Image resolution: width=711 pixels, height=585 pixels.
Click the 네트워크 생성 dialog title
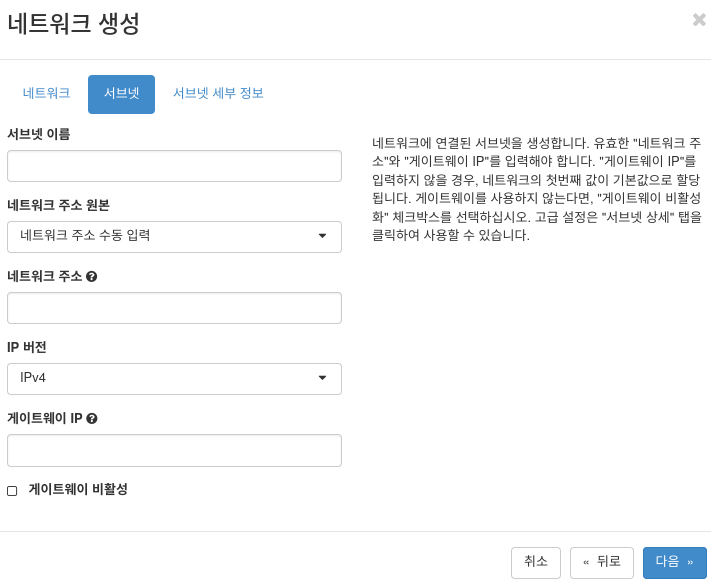point(73,24)
